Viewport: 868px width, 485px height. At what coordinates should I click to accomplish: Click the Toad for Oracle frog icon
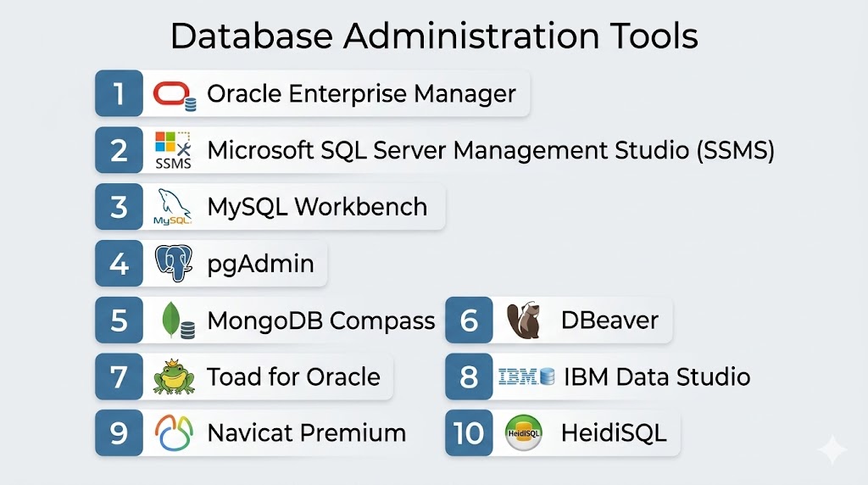pos(174,377)
